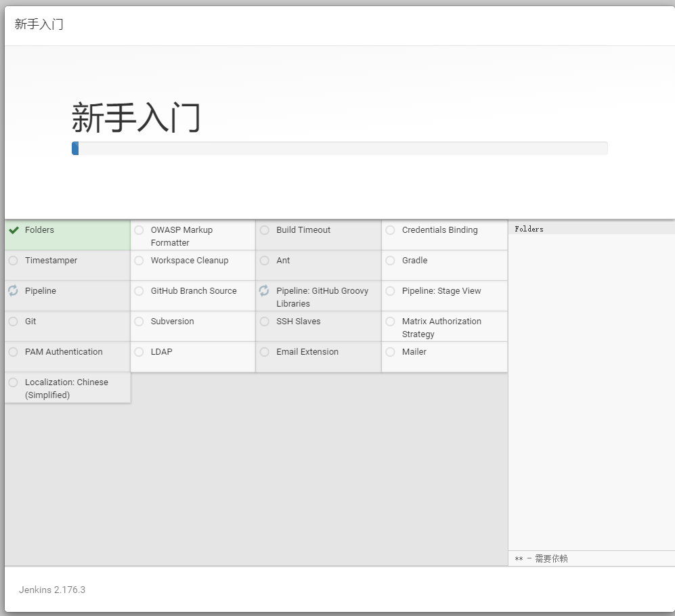Click the Timestamper label

tap(51, 261)
